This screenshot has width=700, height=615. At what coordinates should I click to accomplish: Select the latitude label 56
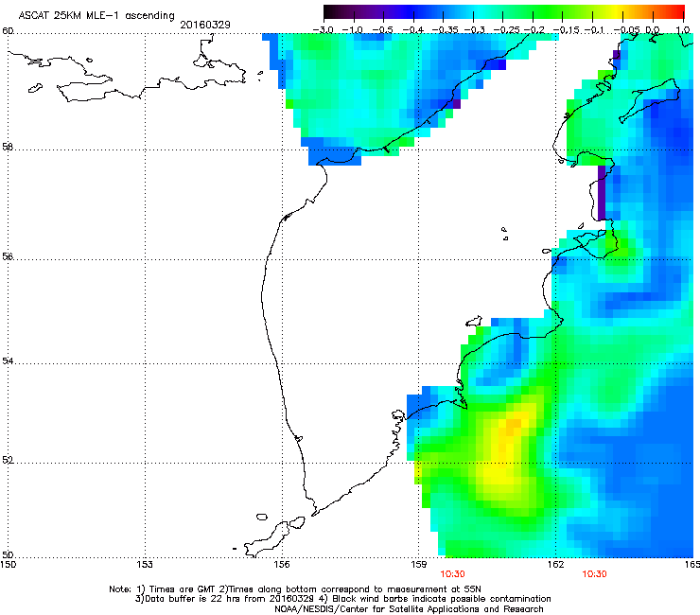pos(8,256)
